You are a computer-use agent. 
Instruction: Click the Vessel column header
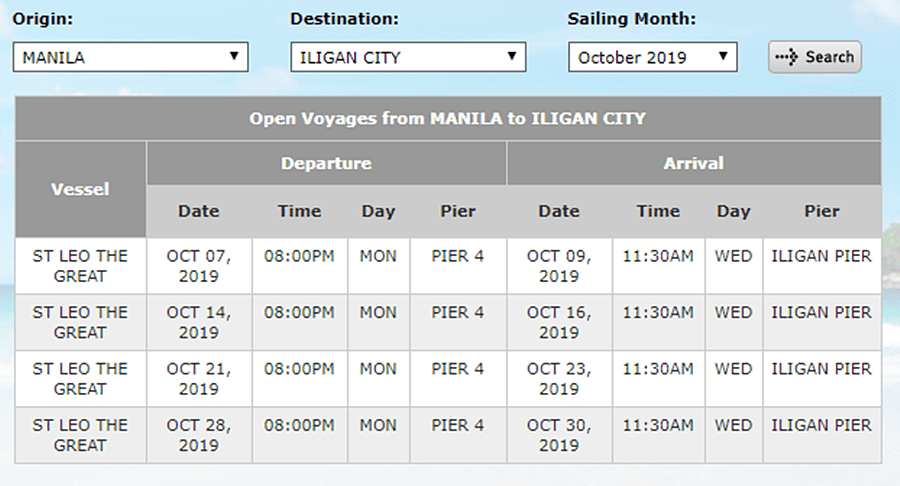(80, 188)
